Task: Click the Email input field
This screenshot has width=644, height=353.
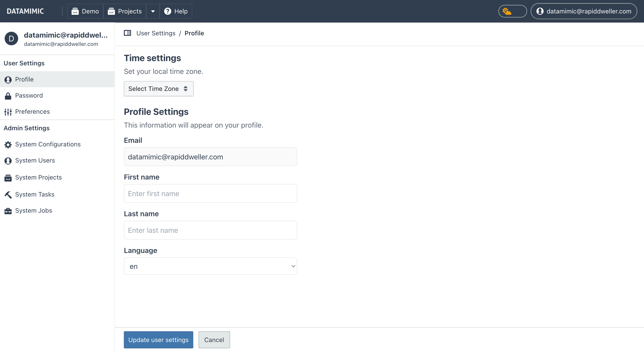Action: [x=210, y=157]
